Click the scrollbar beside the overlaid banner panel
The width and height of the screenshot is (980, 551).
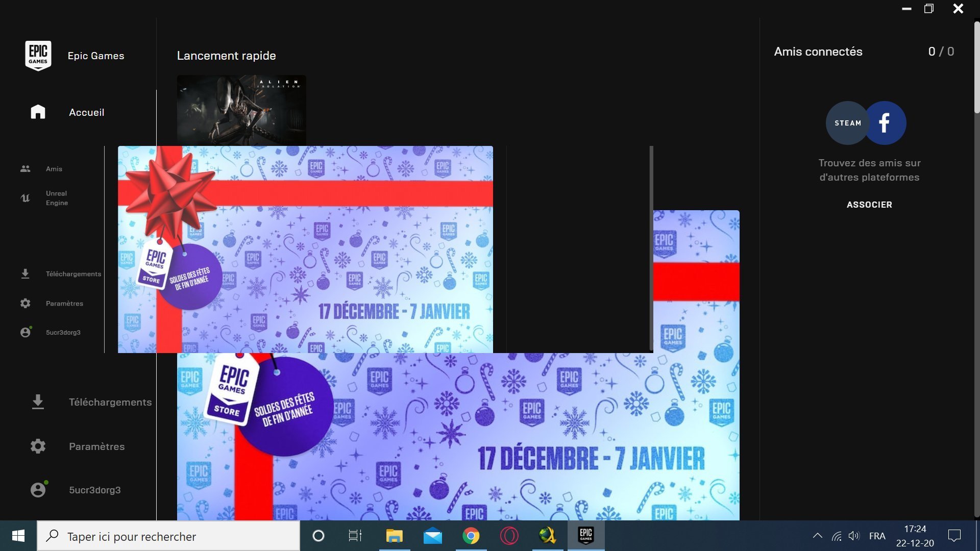coord(651,248)
